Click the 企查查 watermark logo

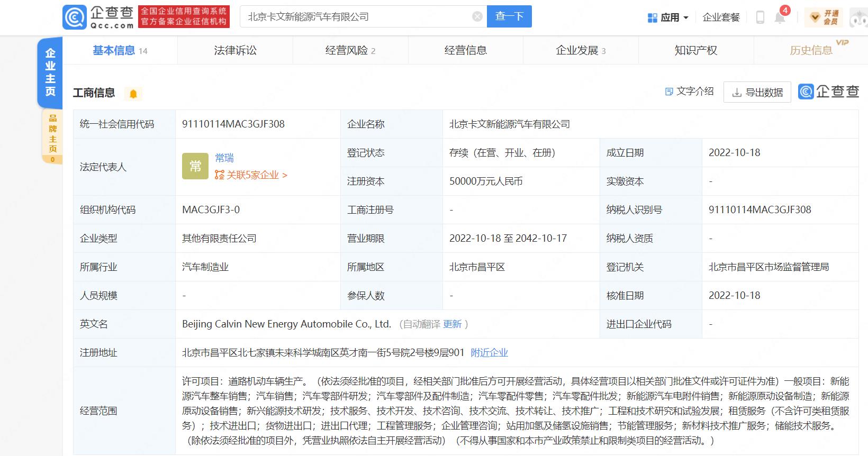[828, 92]
